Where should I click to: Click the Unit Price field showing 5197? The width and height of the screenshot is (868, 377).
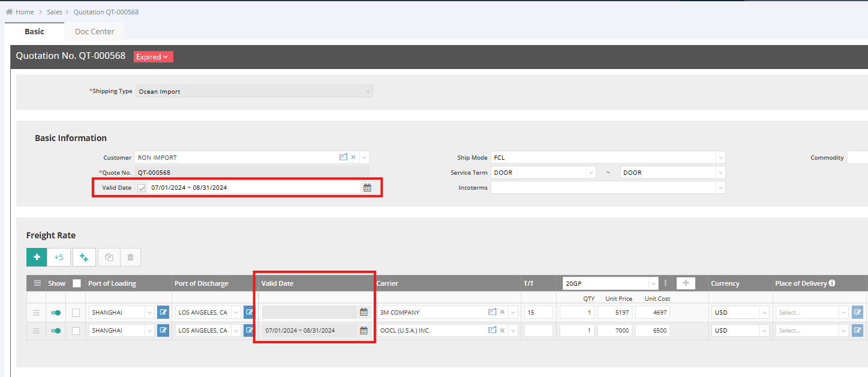coord(614,312)
